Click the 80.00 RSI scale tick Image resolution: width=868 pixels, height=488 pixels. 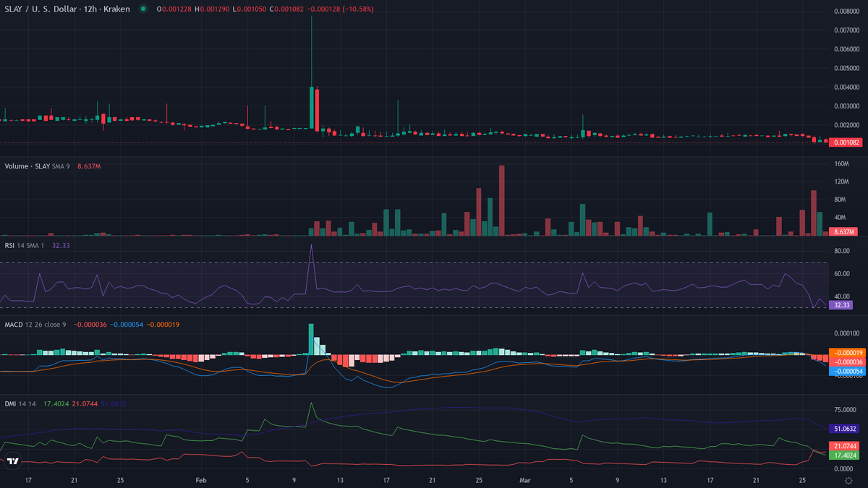[x=841, y=251]
